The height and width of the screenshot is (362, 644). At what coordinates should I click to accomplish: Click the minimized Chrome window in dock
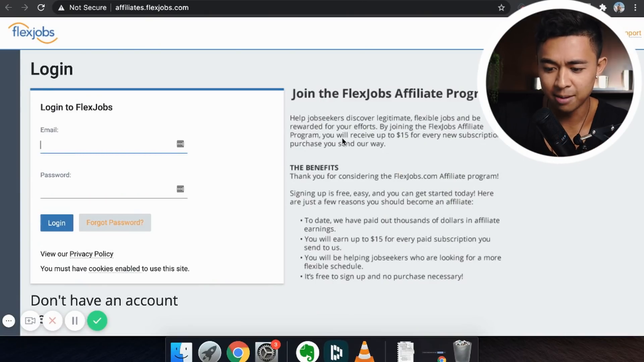[x=434, y=355]
